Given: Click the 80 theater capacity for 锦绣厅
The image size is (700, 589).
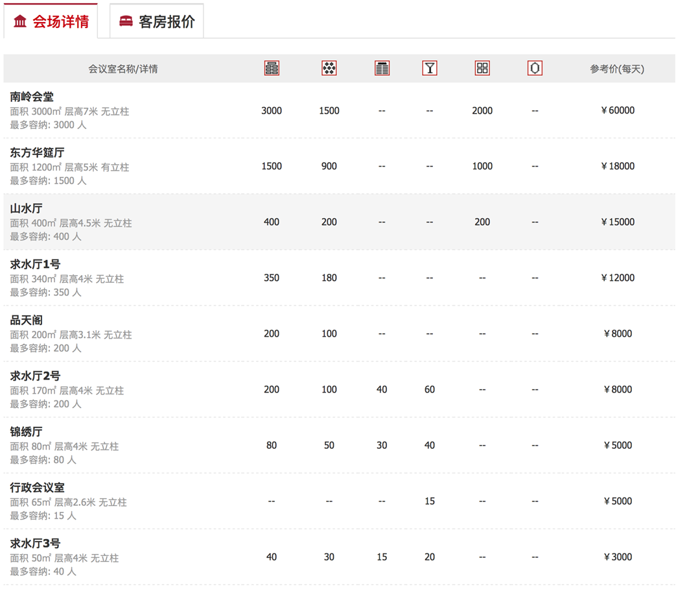Looking at the screenshot, I should [x=272, y=446].
